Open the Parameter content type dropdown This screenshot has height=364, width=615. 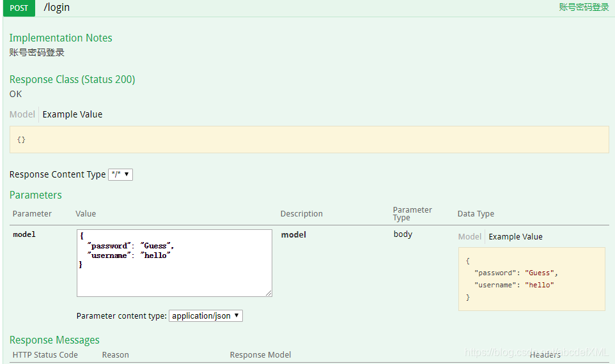click(x=205, y=316)
